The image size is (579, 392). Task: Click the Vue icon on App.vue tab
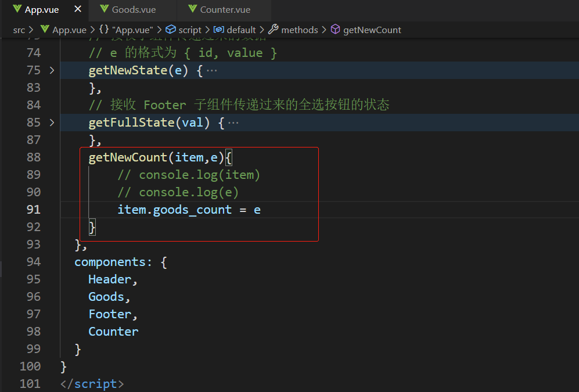pyautogui.click(x=17, y=9)
